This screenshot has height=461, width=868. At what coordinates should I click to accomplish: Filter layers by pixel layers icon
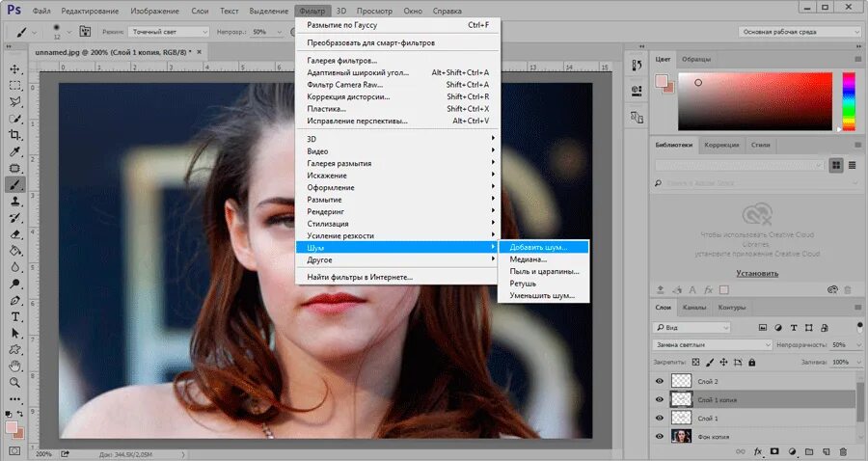tap(763, 328)
